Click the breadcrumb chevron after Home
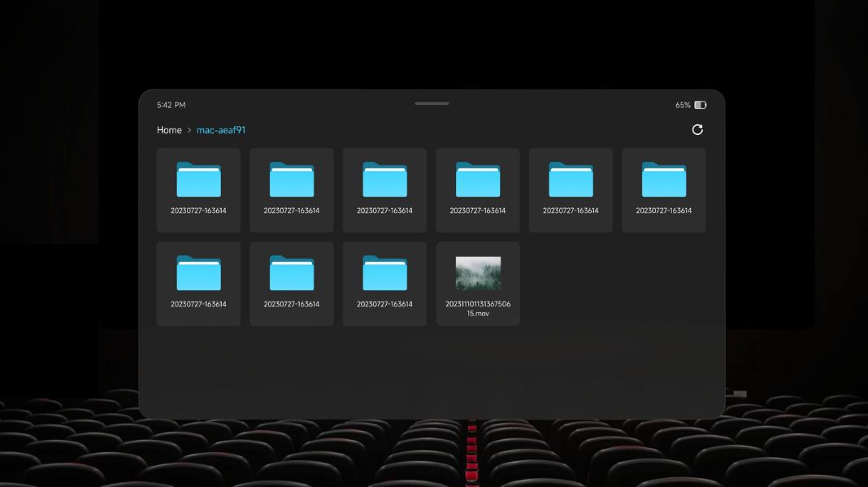Image resolution: width=868 pixels, height=487 pixels. tap(189, 130)
